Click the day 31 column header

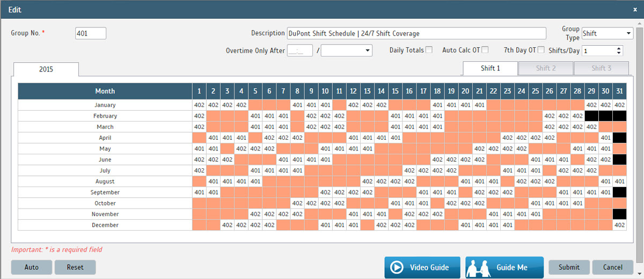point(619,91)
